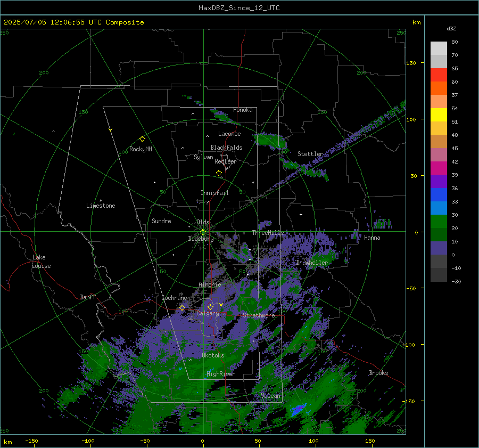Click the -50 tick on the bottom axis
The image size is (479, 448).
(x=145, y=441)
